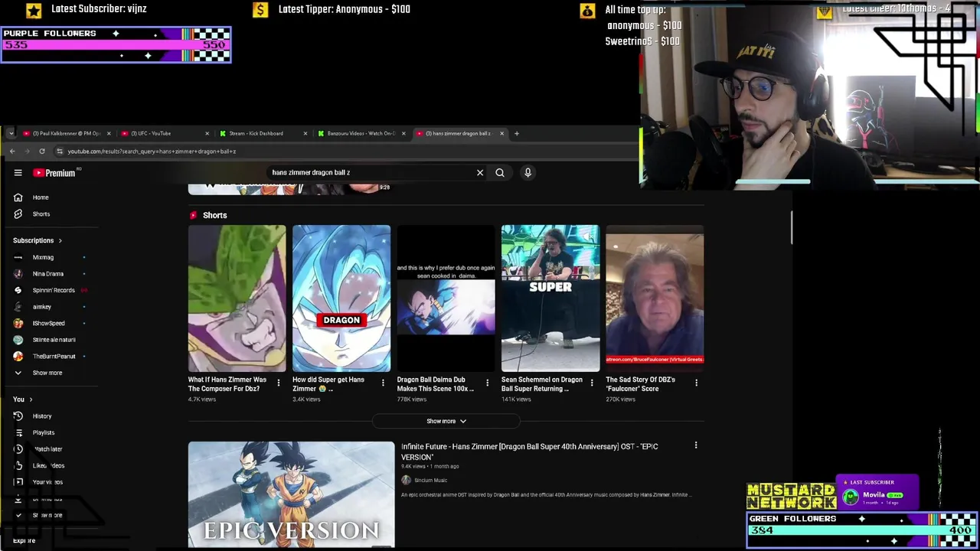Open site information icon in address bar
Image resolution: width=980 pixels, height=551 pixels.
(x=60, y=152)
